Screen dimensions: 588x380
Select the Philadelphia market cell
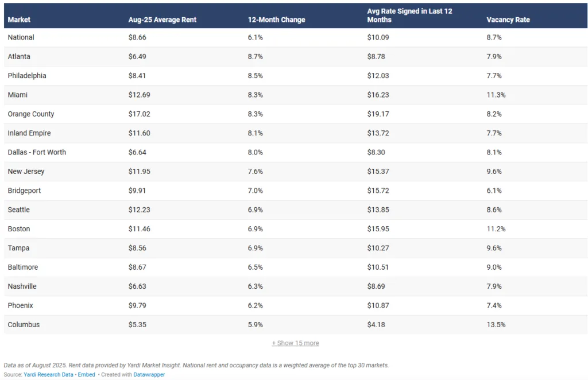coord(27,76)
